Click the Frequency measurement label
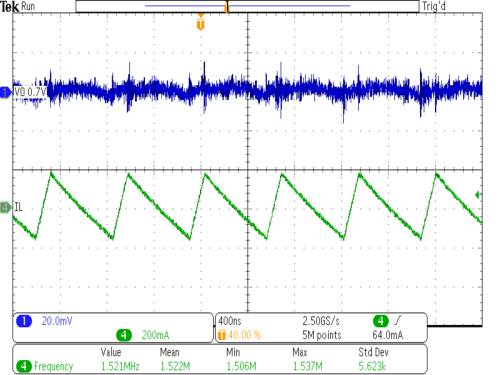Image resolution: width=500 pixels, height=375 pixels. click(53, 366)
